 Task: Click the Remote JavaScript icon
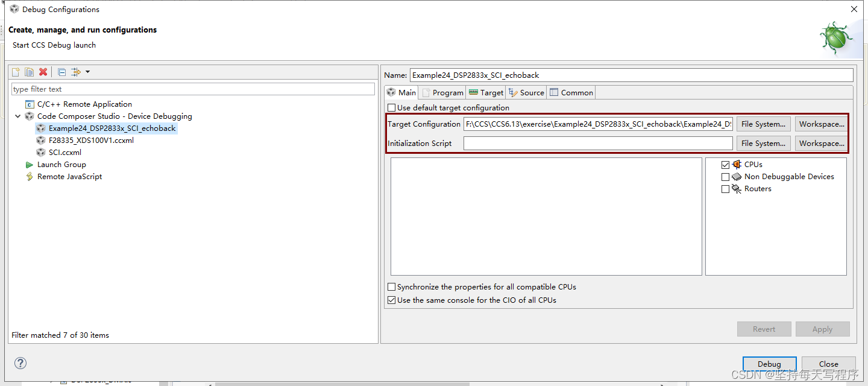pyautogui.click(x=30, y=177)
